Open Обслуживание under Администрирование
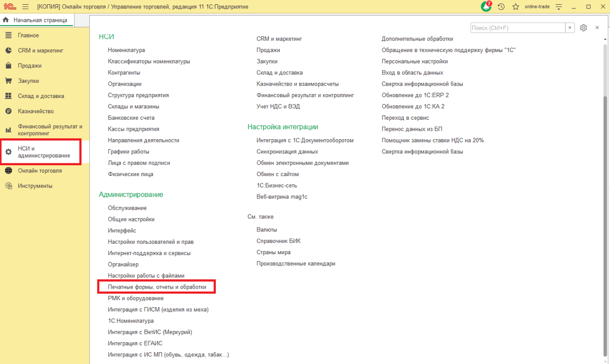 (127, 208)
